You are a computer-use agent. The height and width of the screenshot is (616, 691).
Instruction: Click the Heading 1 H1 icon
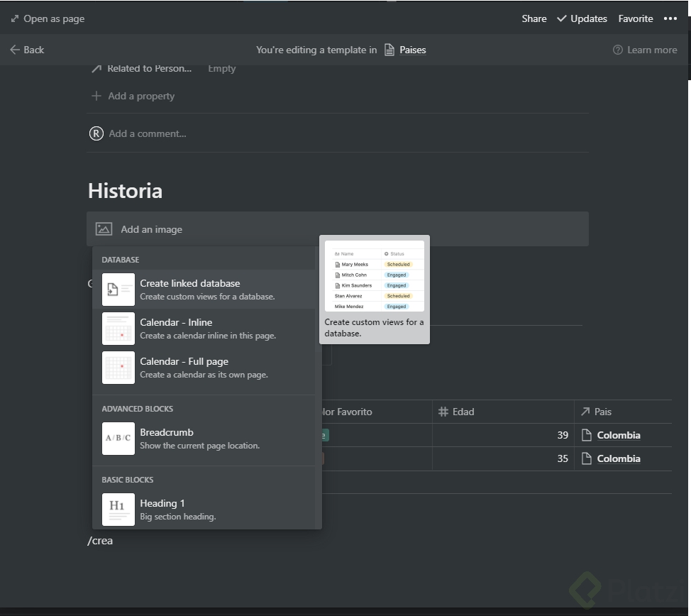point(118,510)
